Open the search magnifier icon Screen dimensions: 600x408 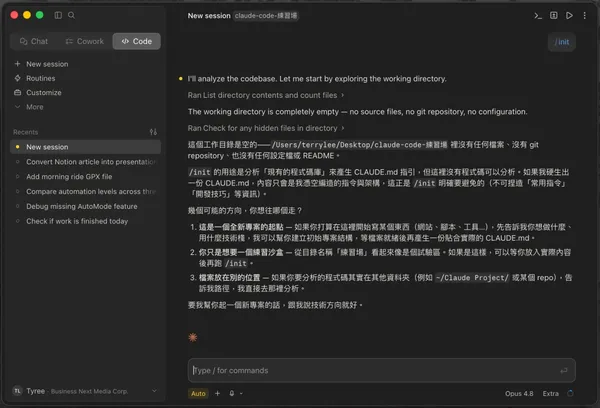(x=72, y=15)
